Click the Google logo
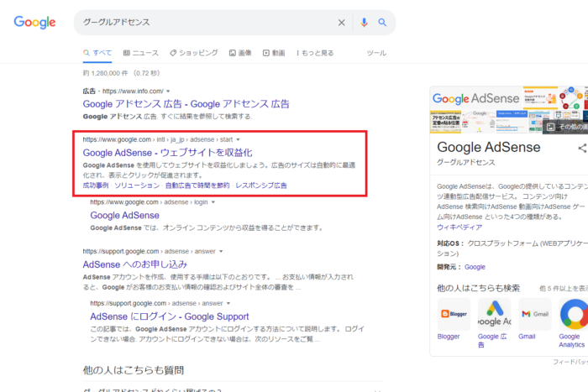This screenshot has height=392, width=588. (34, 22)
